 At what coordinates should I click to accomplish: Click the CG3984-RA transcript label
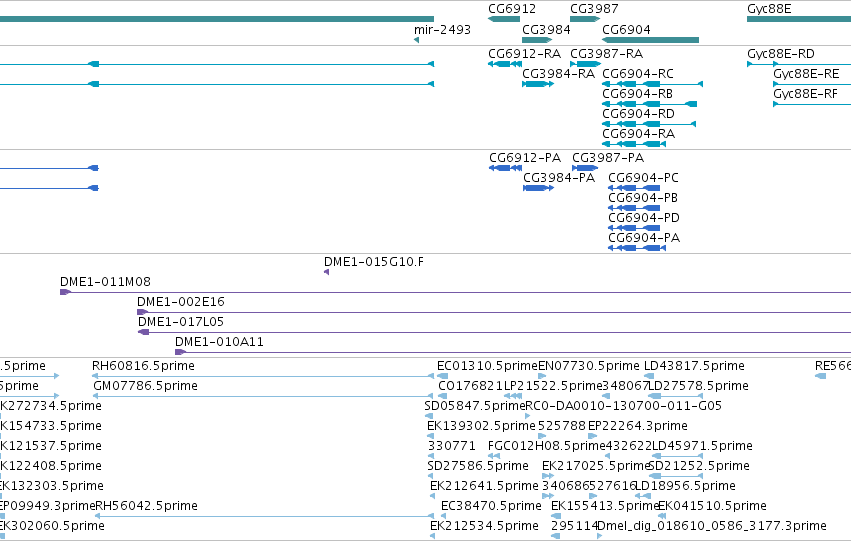[x=558, y=74]
